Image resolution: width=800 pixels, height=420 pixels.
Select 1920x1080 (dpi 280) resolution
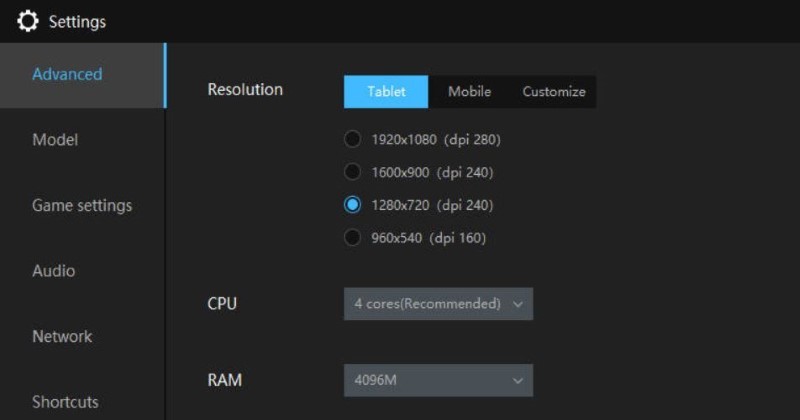352,139
